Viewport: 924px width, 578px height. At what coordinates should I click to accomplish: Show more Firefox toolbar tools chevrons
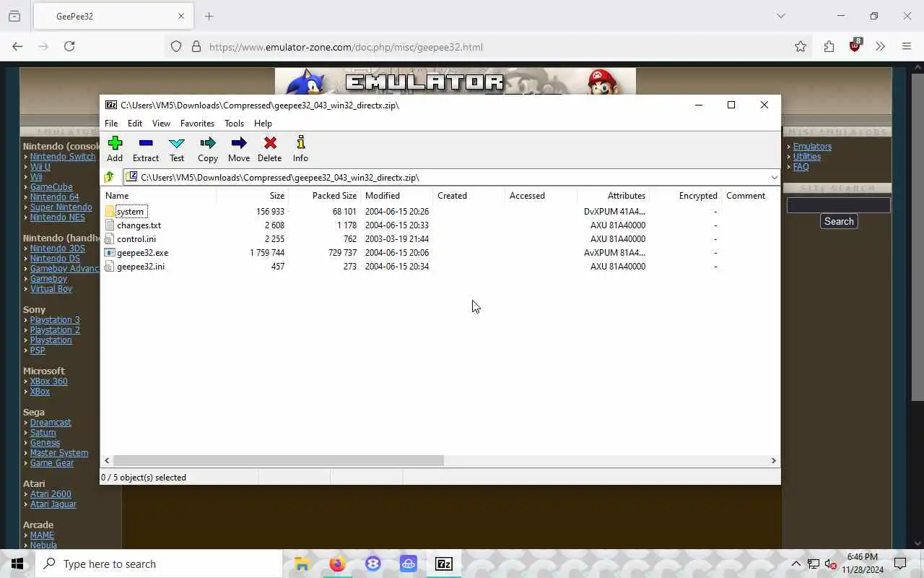(880, 46)
